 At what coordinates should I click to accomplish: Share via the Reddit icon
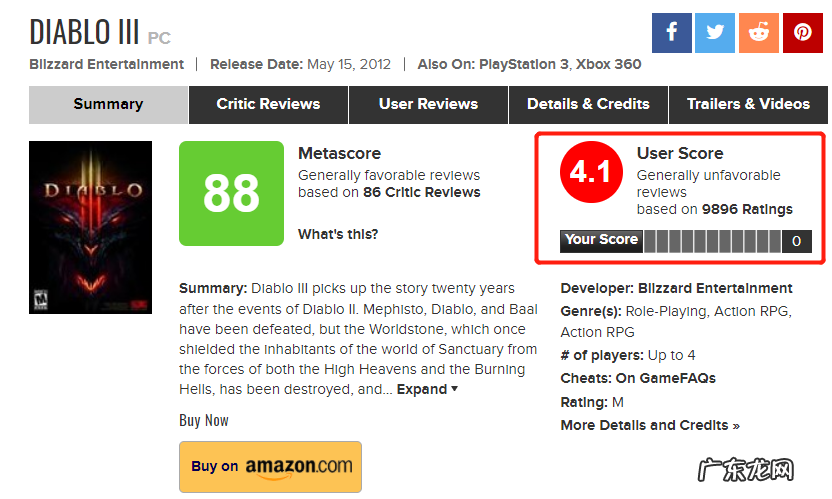coord(759,32)
